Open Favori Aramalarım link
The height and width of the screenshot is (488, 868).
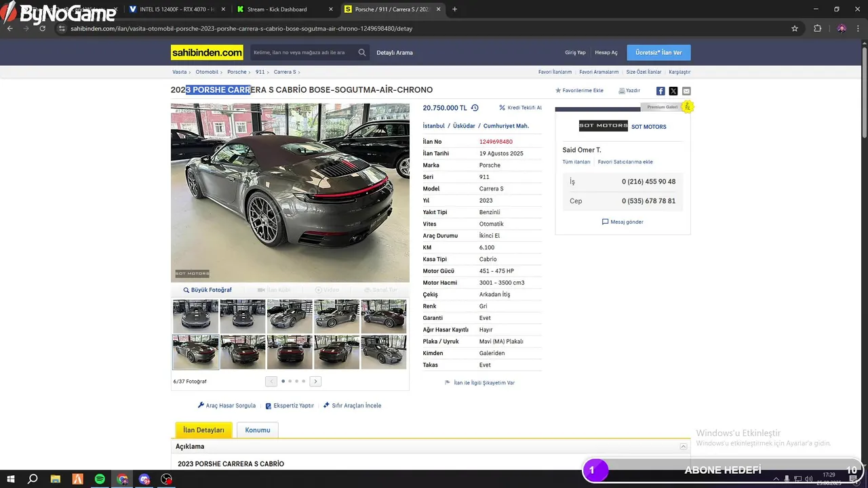point(599,72)
